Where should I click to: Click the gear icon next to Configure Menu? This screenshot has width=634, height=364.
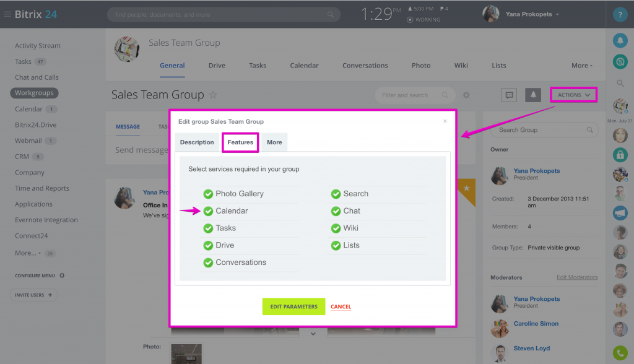tap(62, 275)
